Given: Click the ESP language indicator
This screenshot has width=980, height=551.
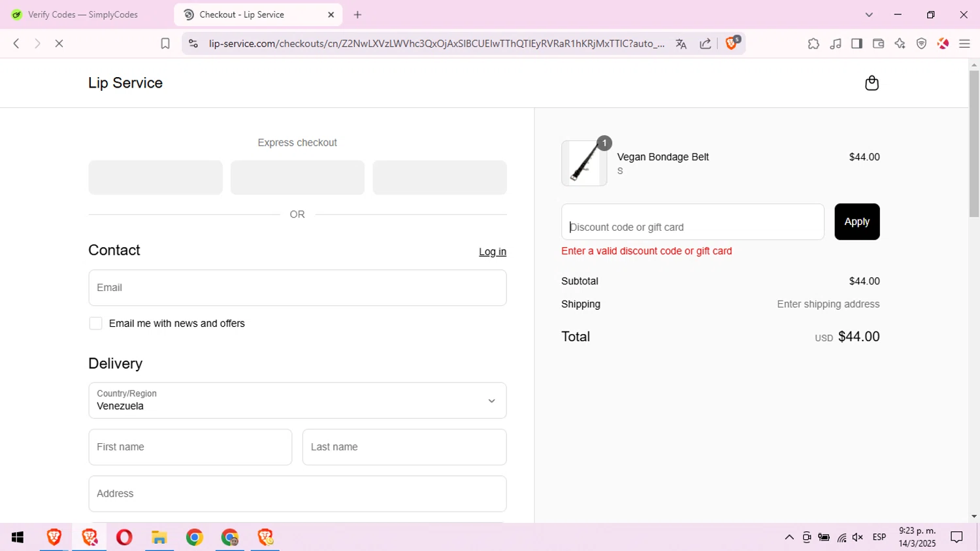Looking at the screenshot, I should click(x=879, y=537).
